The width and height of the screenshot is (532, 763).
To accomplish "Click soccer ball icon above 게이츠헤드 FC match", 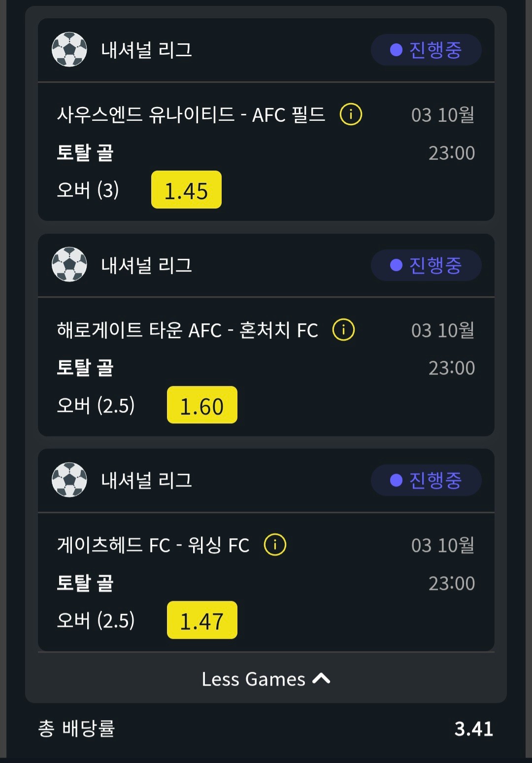I will [69, 480].
